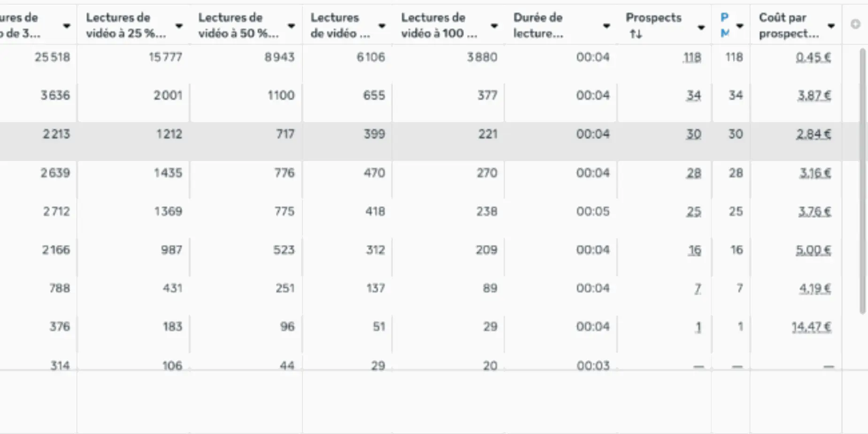Select the highlighted row cell showing 1212
The width and height of the screenshot is (868, 434).
point(169,134)
